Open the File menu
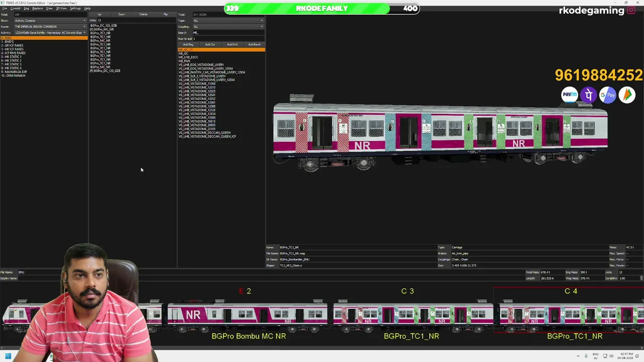Viewport: 644px width, 362px height. point(5,9)
